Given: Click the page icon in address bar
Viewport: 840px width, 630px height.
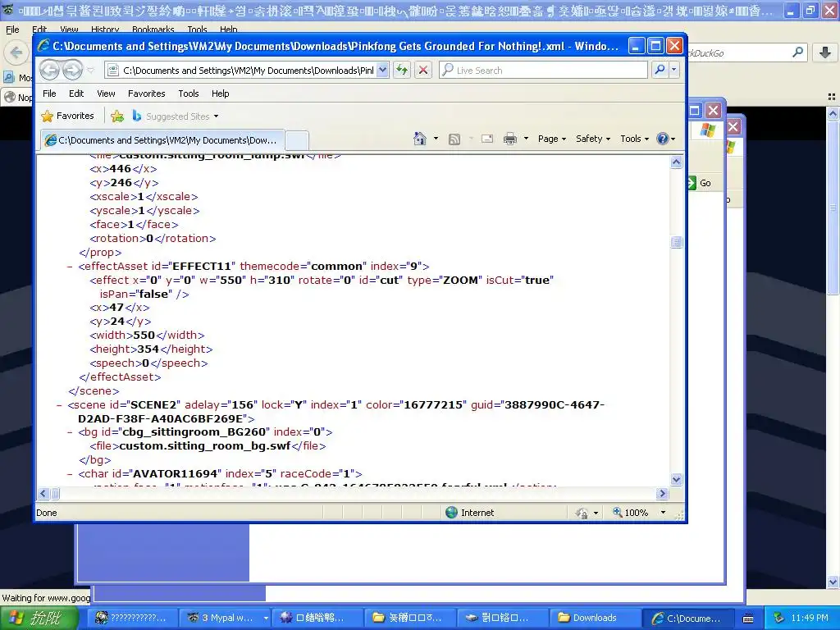Looking at the screenshot, I should [x=113, y=71].
